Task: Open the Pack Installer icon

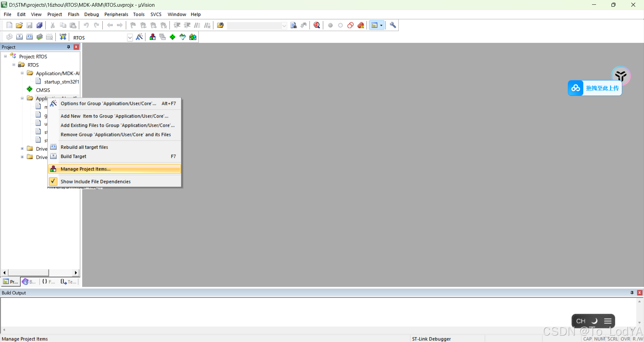Action: (193, 37)
